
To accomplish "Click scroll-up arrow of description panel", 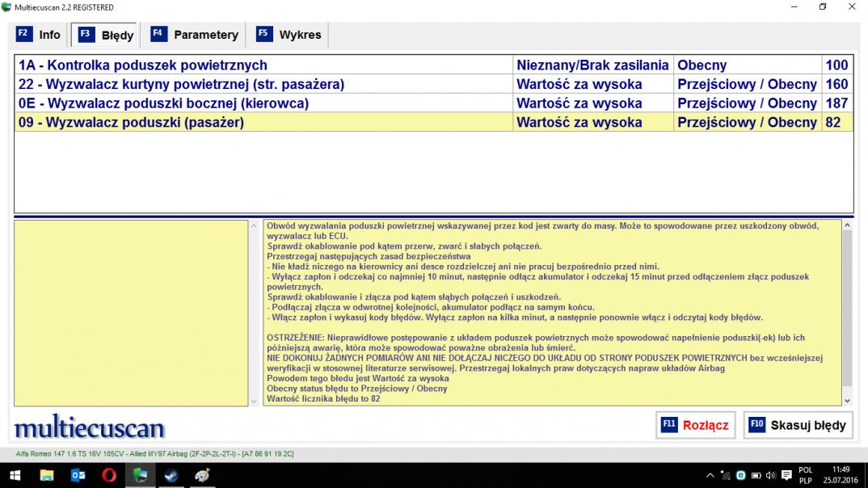I will pos(848,225).
